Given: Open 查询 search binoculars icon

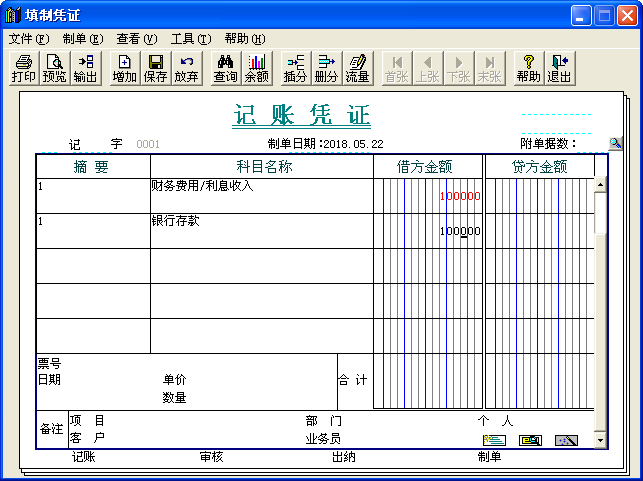Looking at the screenshot, I should coord(226,68).
